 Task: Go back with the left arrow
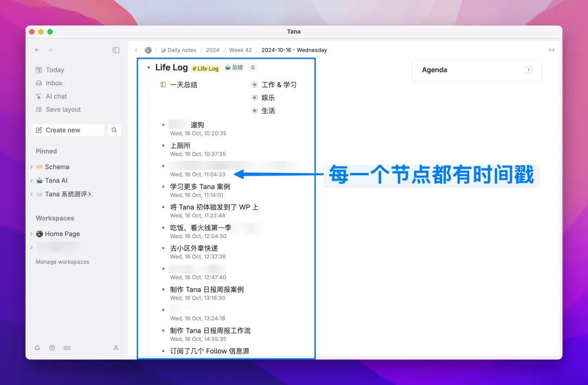(37, 50)
